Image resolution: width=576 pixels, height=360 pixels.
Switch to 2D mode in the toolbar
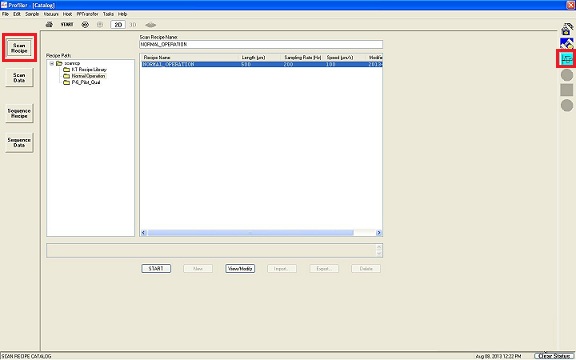tap(118, 25)
